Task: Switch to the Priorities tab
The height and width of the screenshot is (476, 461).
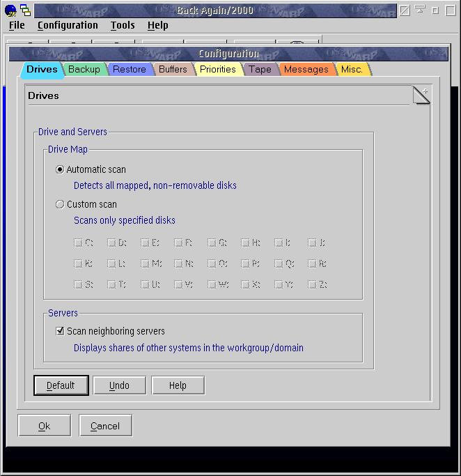Action: [x=218, y=69]
